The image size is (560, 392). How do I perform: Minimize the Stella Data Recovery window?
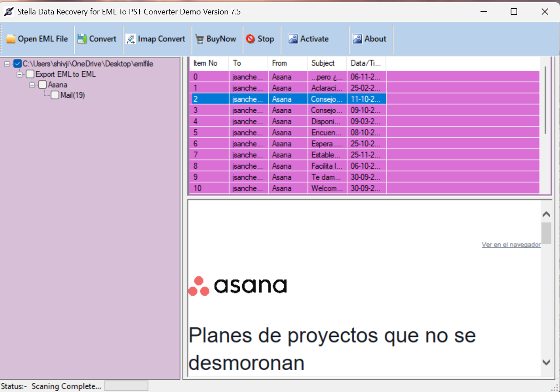[x=483, y=12]
